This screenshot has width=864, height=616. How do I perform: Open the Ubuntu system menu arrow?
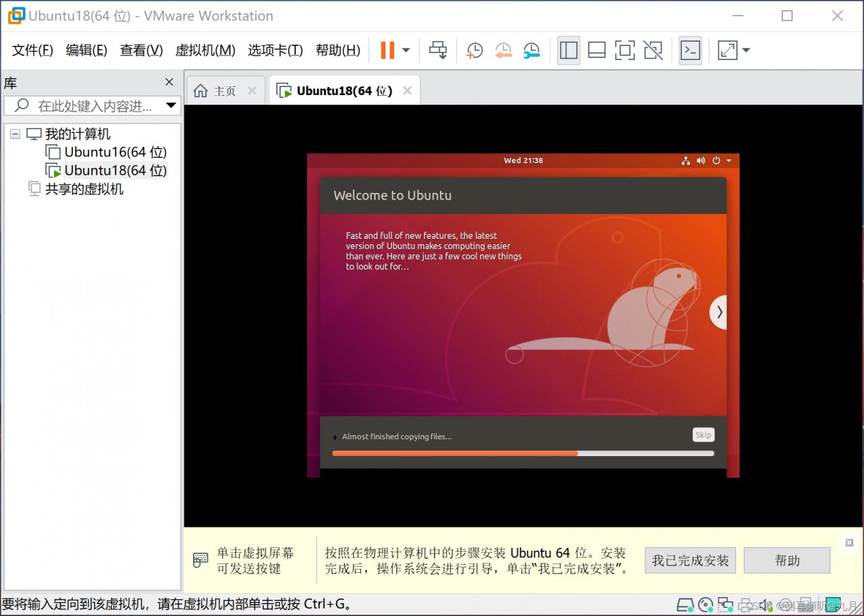coord(729,161)
